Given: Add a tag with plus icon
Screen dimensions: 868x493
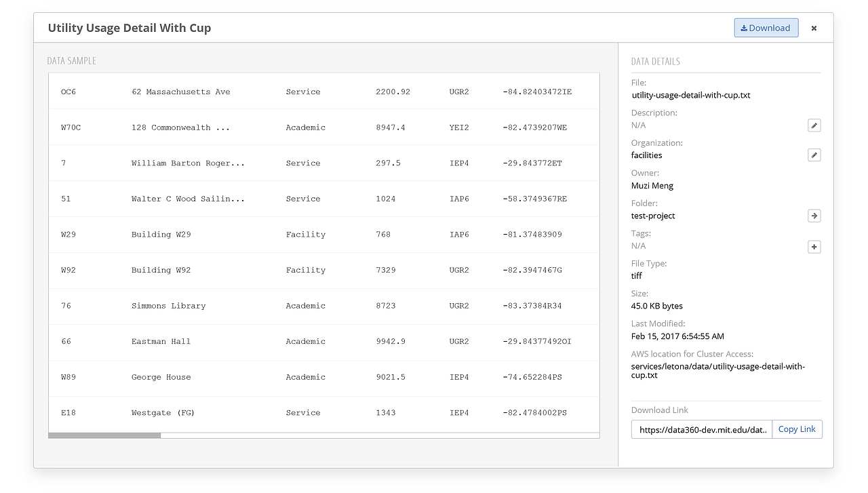Looking at the screenshot, I should coord(814,247).
